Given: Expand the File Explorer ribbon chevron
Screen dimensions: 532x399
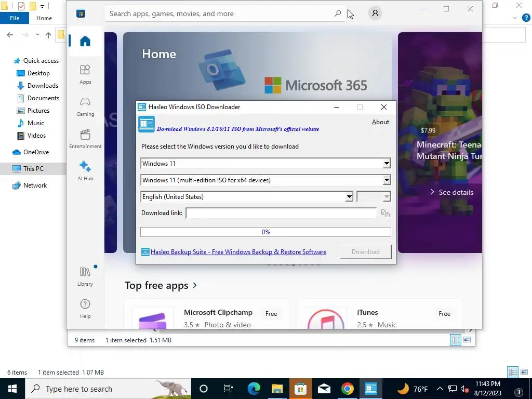Looking at the screenshot, I should (x=515, y=18).
